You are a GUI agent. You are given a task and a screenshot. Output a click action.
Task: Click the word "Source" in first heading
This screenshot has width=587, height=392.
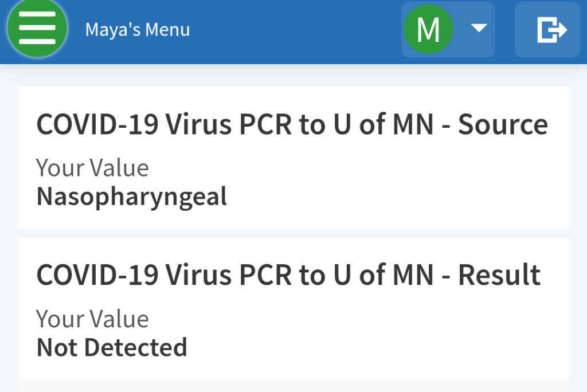503,124
